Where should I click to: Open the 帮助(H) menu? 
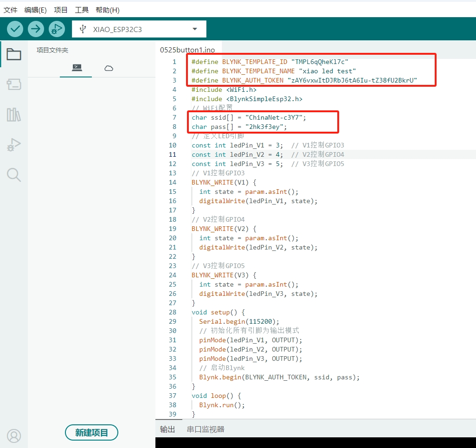click(108, 10)
